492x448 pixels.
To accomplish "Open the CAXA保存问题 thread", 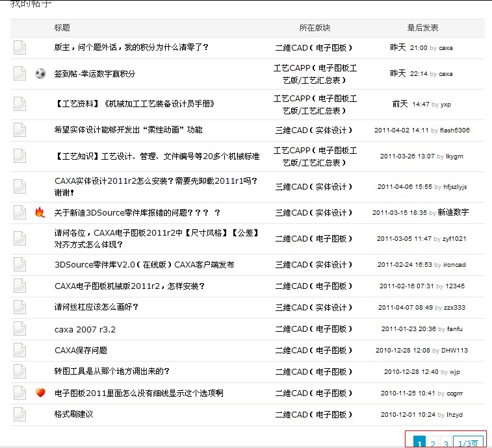I will pyautogui.click(x=81, y=350).
